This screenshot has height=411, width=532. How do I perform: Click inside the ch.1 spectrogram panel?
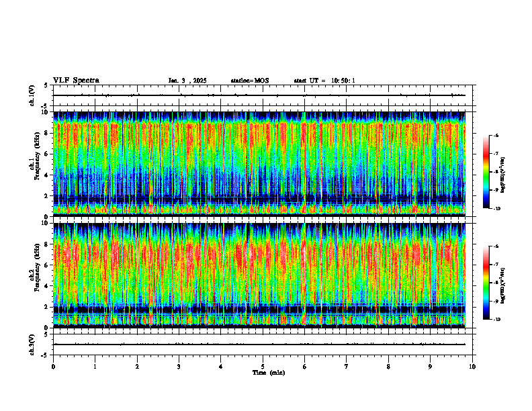259,164
